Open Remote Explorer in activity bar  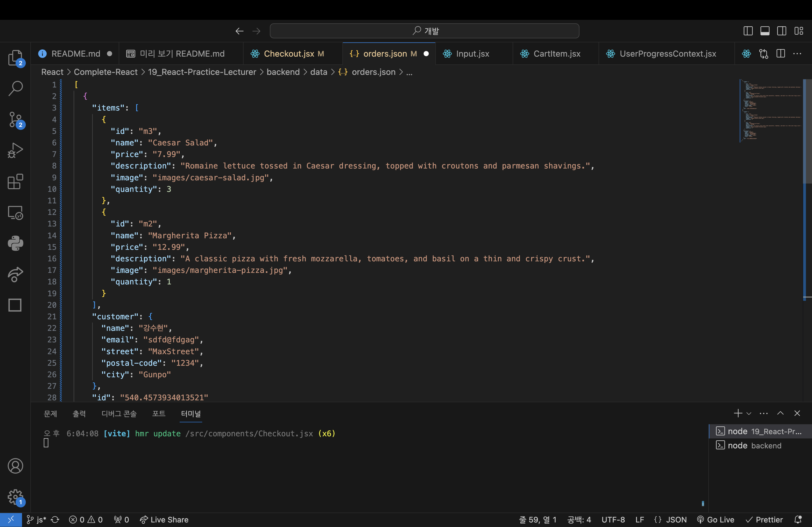pyautogui.click(x=15, y=212)
